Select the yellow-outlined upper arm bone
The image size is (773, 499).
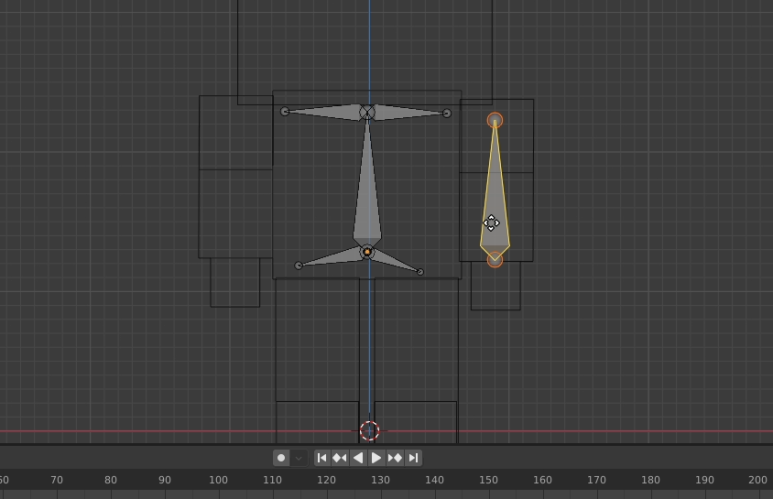[x=495, y=197]
